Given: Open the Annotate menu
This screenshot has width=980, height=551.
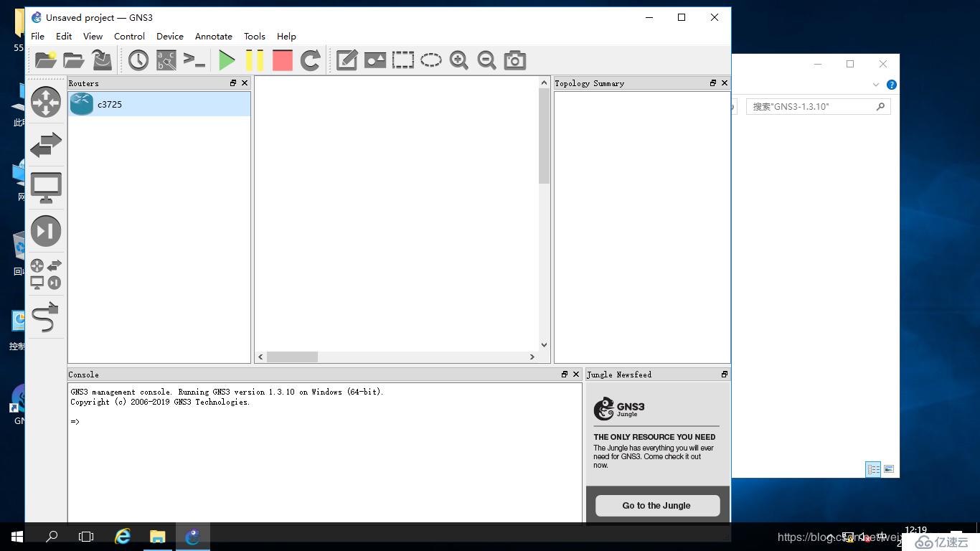Looking at the screenshot, I should pos(214,36).
